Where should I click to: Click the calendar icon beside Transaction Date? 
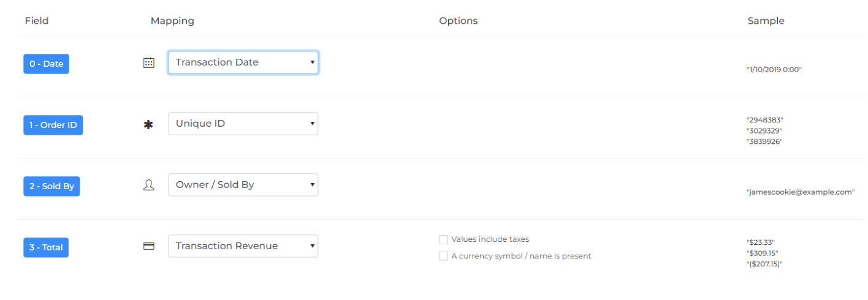[148, 62]
